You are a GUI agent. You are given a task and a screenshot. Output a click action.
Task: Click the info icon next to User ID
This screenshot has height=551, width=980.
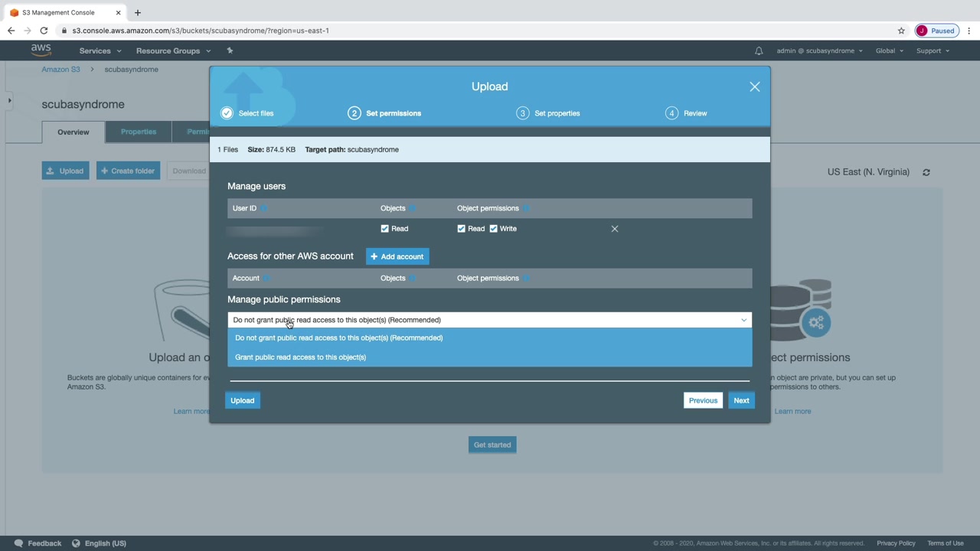[263, 208]
